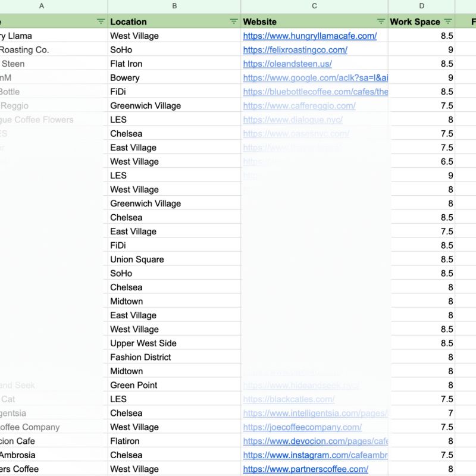Select the ry Llama name cell

point(54,36)
